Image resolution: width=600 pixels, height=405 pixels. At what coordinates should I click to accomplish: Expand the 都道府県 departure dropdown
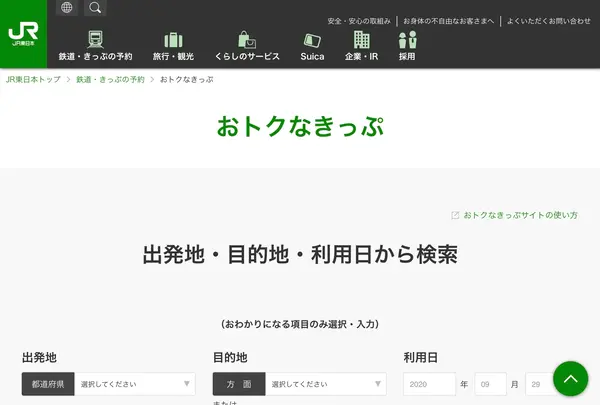[x=135, y=384]
